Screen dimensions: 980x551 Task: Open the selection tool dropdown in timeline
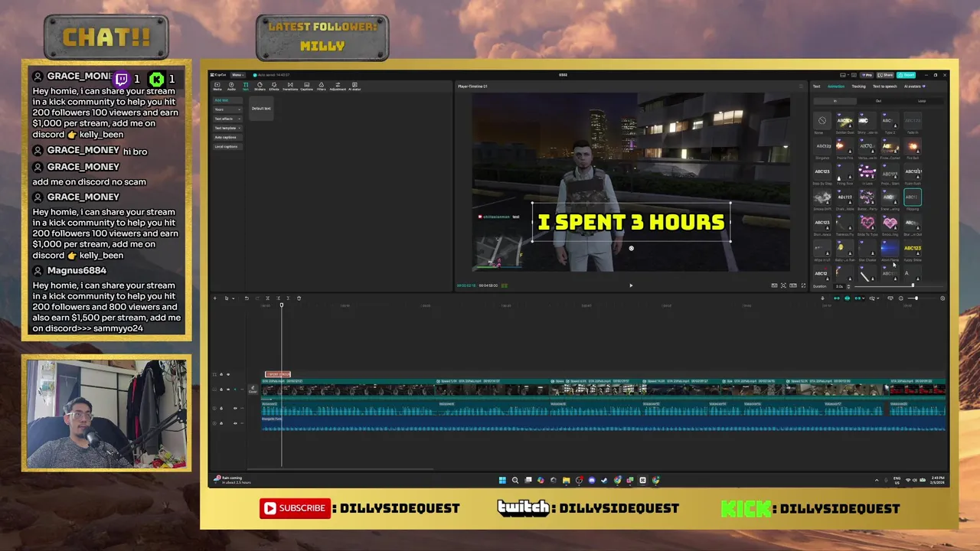click(233, 298)
